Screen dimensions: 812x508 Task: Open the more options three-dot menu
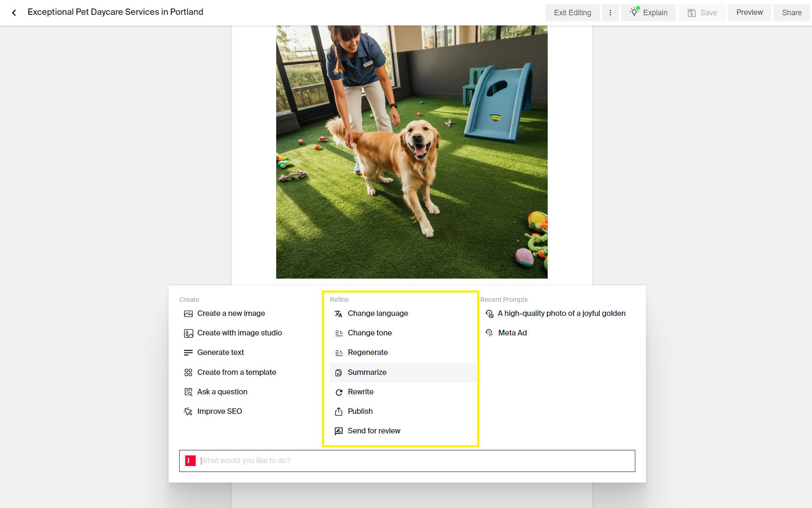[x=610, y=12]
